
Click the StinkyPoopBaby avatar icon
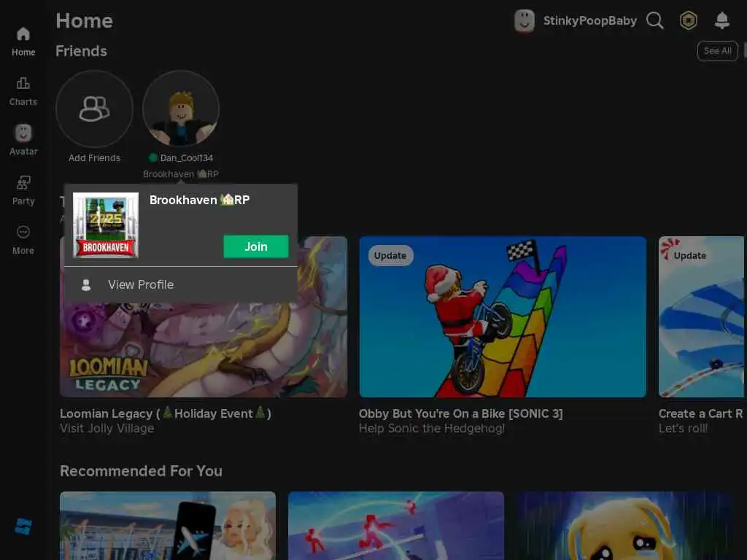point(524,21)
